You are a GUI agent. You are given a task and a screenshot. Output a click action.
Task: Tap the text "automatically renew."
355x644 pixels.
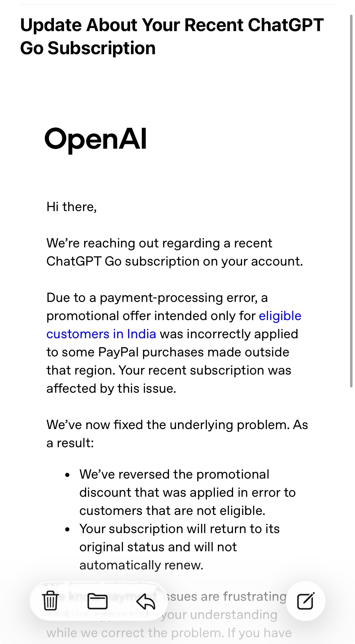141,565
